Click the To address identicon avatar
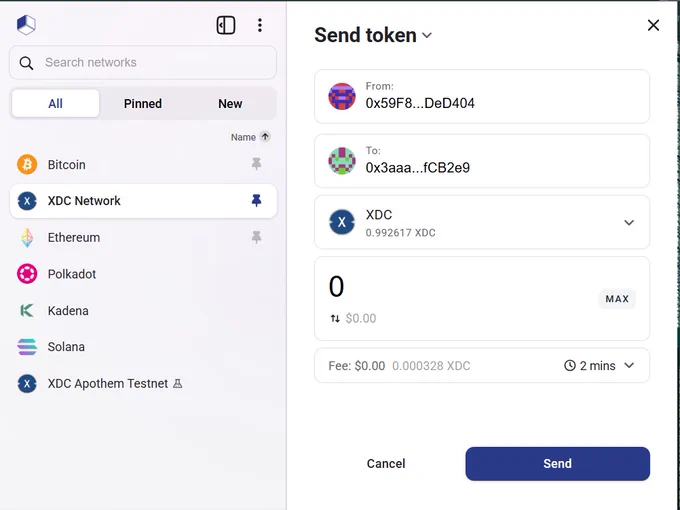680x510 pixels. point(342,161)
